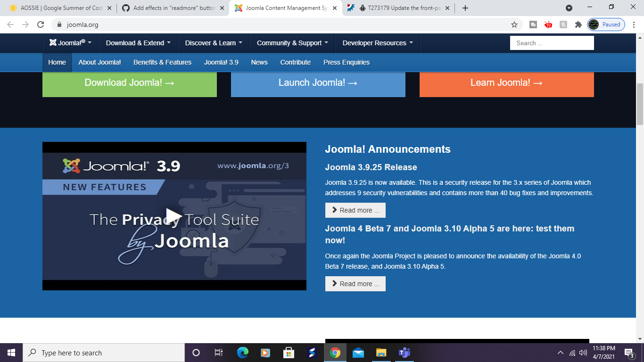
Task: Click the lock icon in the address bar
Action: (59, 25)
